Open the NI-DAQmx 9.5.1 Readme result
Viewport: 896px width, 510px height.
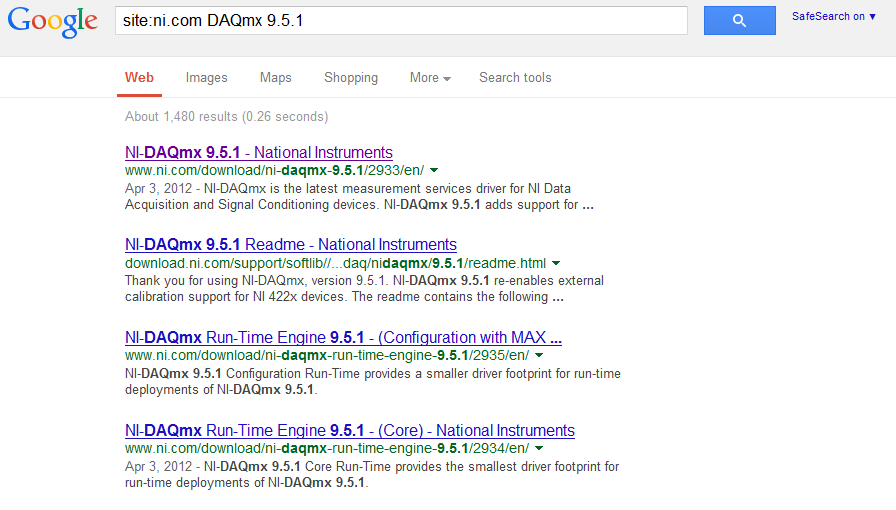(x=291, y=245)
